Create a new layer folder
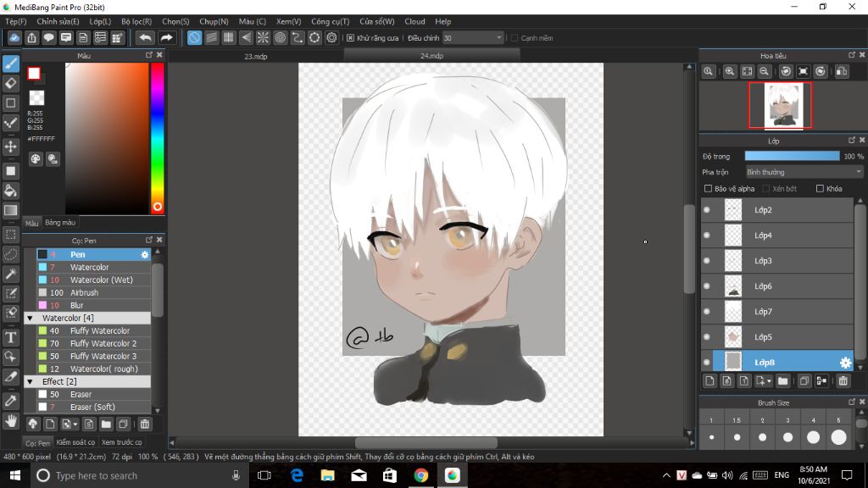Image resolution: width=868 pixels, height=488 pixels. [x=782, y=380]
